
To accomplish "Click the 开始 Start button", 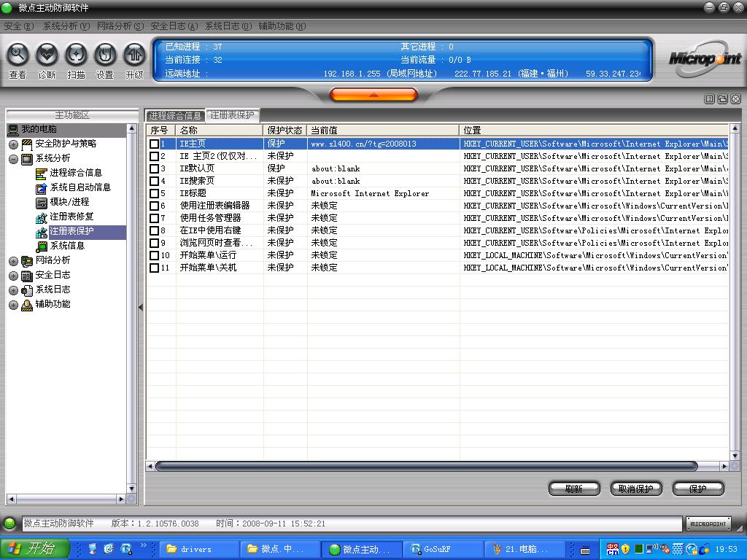I will (34, 549).
